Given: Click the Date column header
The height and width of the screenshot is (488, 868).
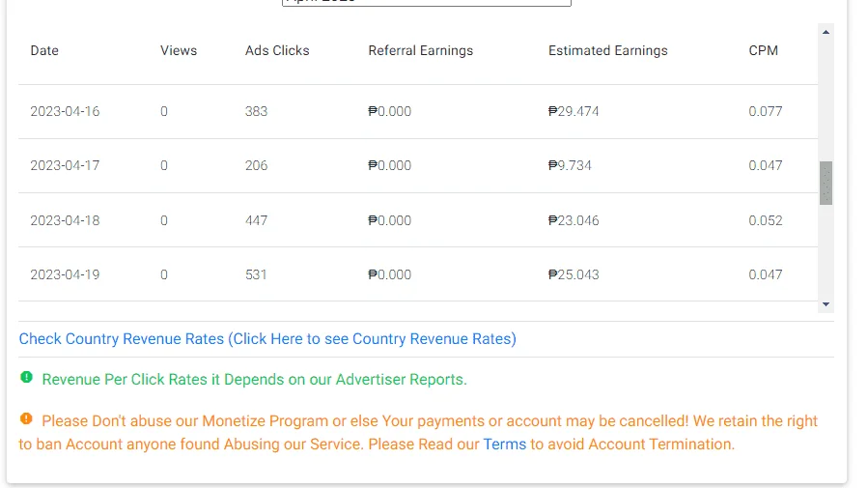Looking at the screenshot, I should (x=44, y=50).
